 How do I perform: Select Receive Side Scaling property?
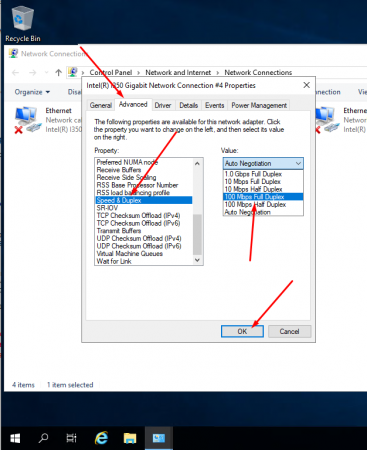tap(144, 177)
